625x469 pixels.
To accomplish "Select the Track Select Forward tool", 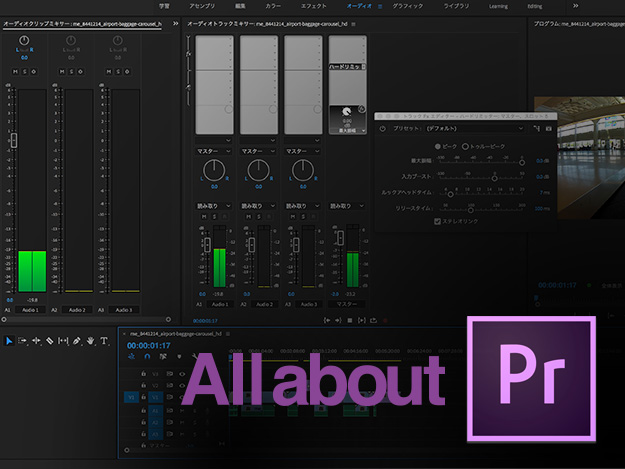I will (23, 341).
